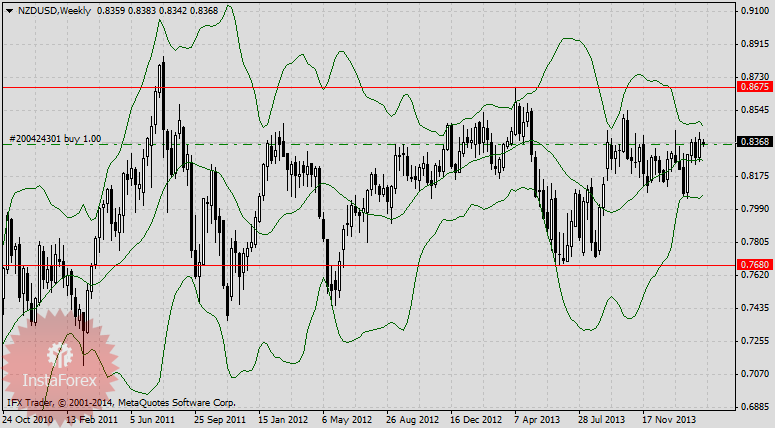Click the 0.7990 value on price scale
The width and height of the screenshot is (775, 428).
pos(753,209)
